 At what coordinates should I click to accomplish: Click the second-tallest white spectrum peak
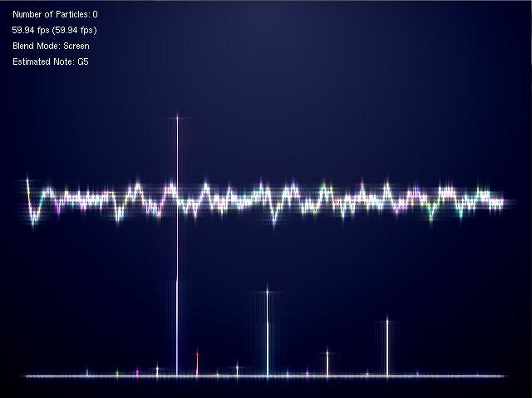click(268, 333)
